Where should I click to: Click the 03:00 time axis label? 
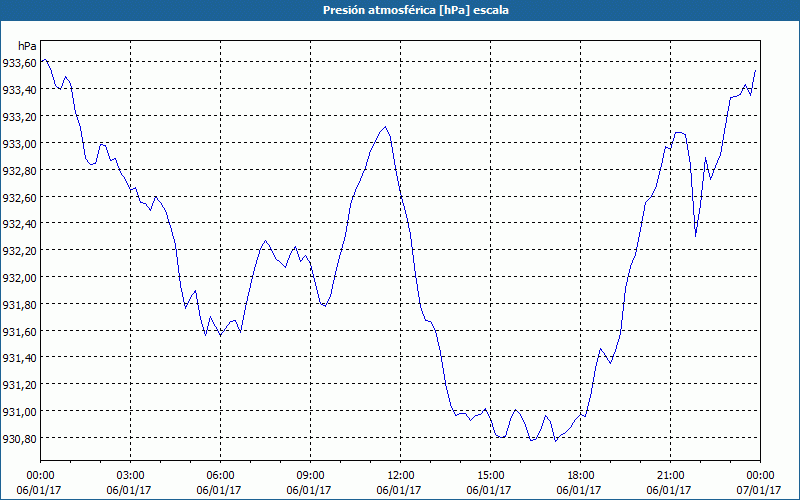click(130, 476)
